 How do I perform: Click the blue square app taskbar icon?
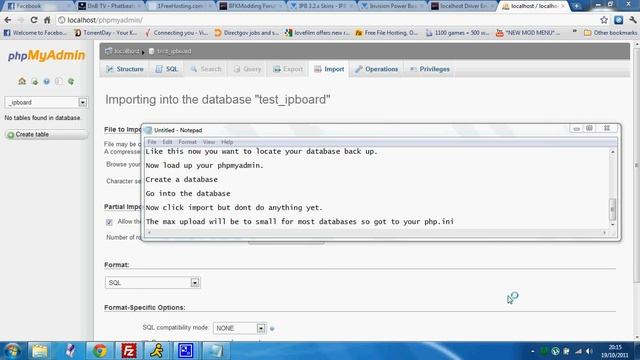click(x=185, y=351)
